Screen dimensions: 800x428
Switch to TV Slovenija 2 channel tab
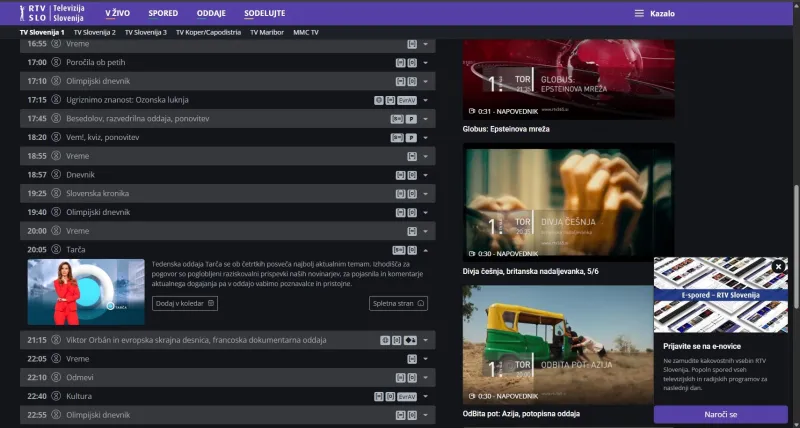(94, 32)
